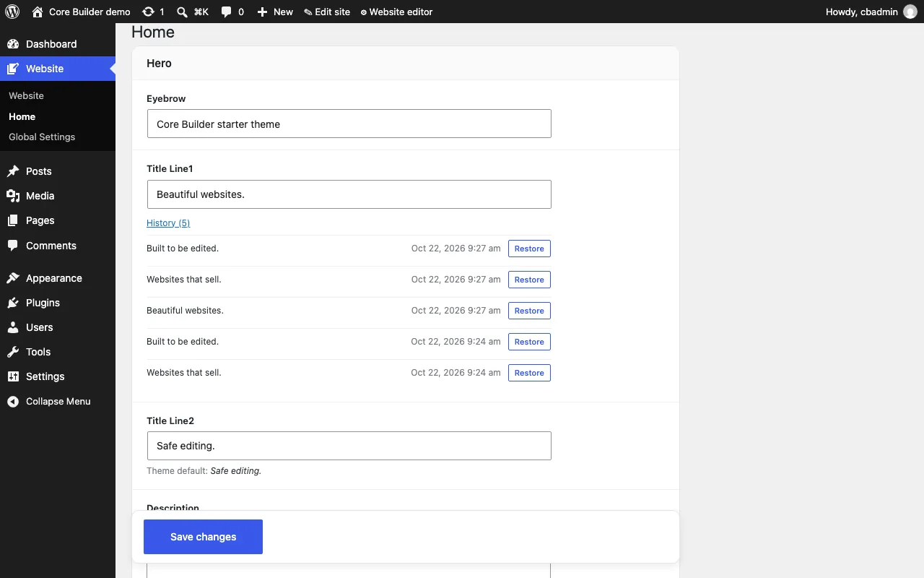Restore first 'Built to be edited.' at 9:27 am
The height and width of the screenshot is (578, 924).
(529, 249)
